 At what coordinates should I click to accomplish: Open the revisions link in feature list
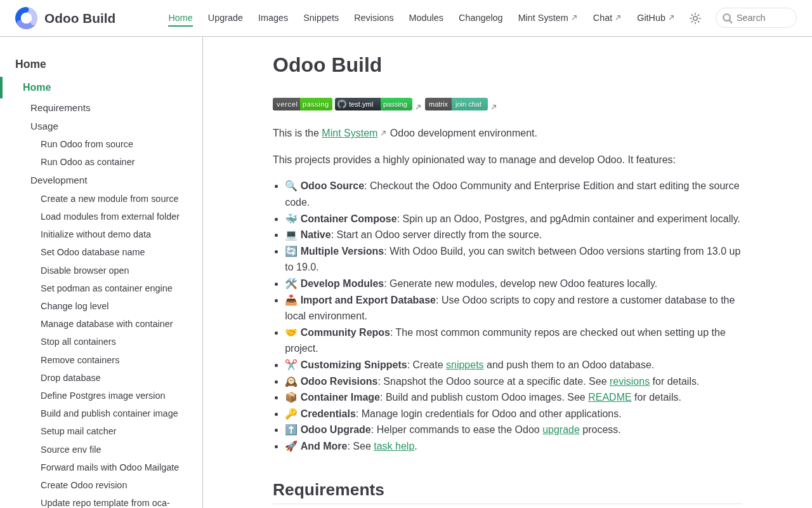pyautogui.click(x=629, y=381)
